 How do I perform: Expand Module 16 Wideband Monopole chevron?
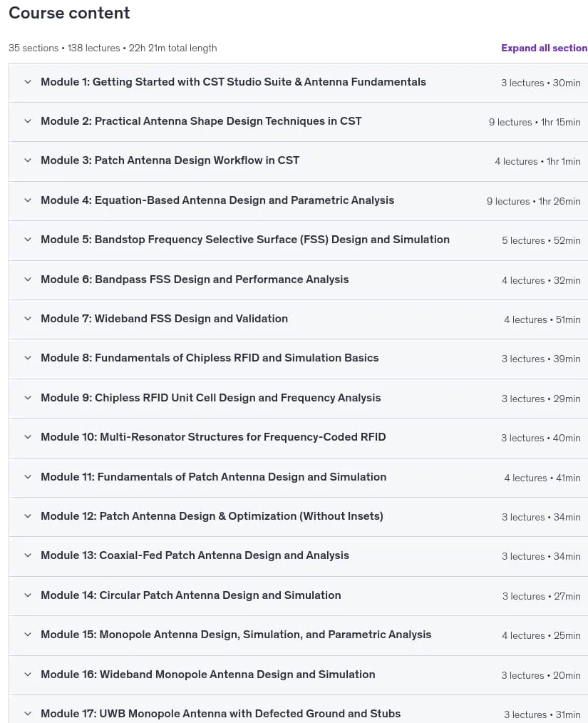pos(28,674)
